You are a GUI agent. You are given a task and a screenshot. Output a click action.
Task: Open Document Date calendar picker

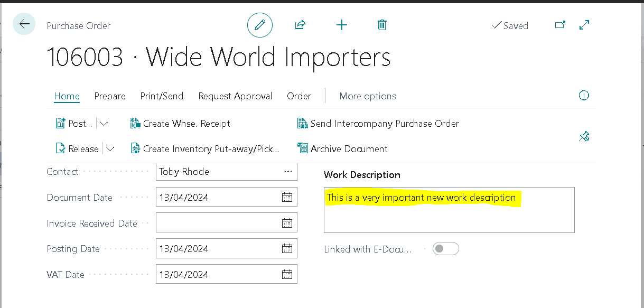pyautogui.click(x=287, y=198)
